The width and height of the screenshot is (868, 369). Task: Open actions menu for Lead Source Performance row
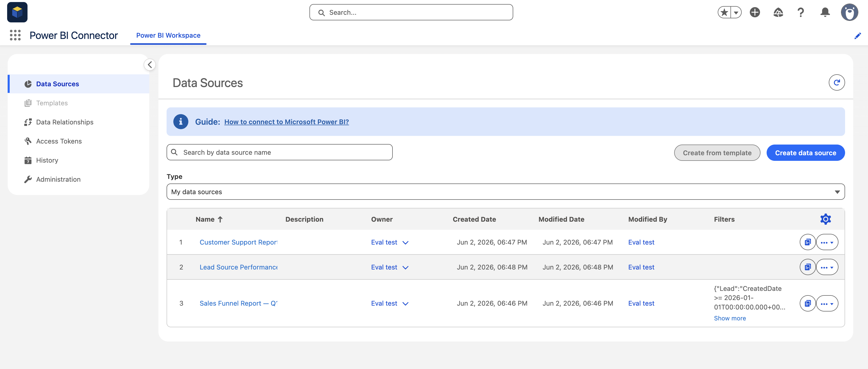coord(827,267)
